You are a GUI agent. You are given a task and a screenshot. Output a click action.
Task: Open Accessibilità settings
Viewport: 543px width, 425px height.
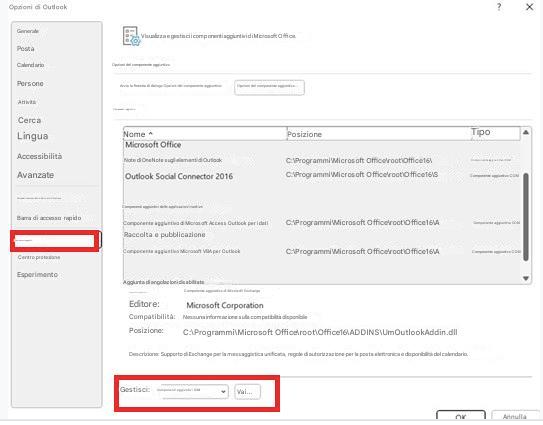(x=39, y=156)
